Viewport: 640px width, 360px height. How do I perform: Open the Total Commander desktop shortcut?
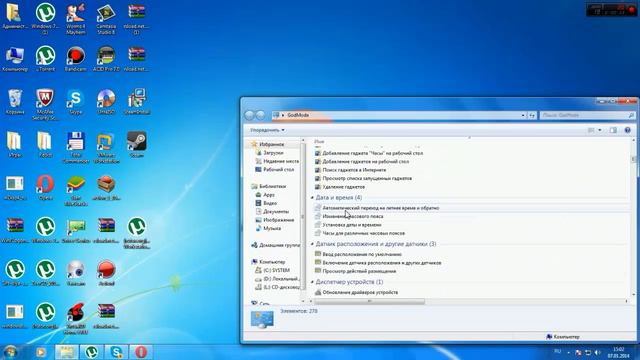[76, 147]
